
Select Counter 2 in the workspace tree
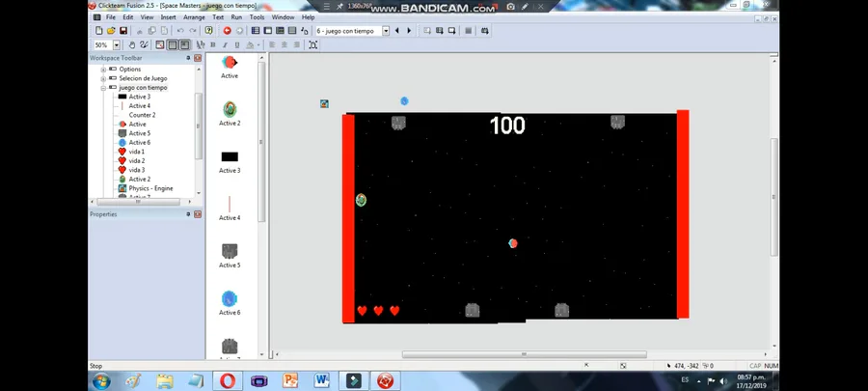[143, 115]
